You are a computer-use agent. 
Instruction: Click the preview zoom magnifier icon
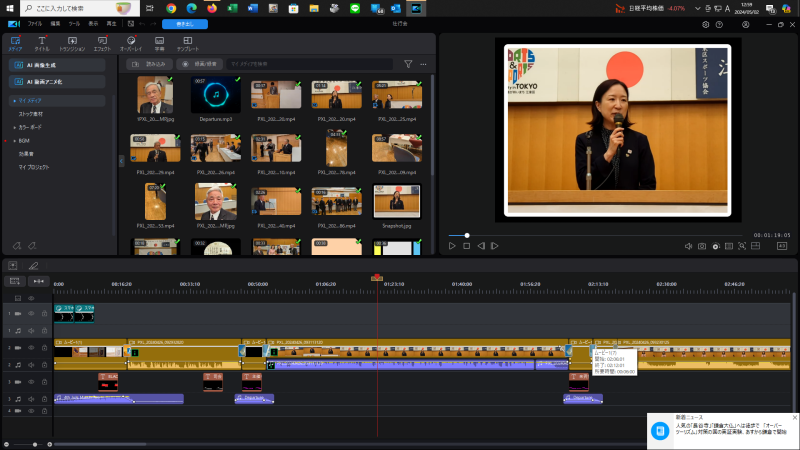point(742,246)
